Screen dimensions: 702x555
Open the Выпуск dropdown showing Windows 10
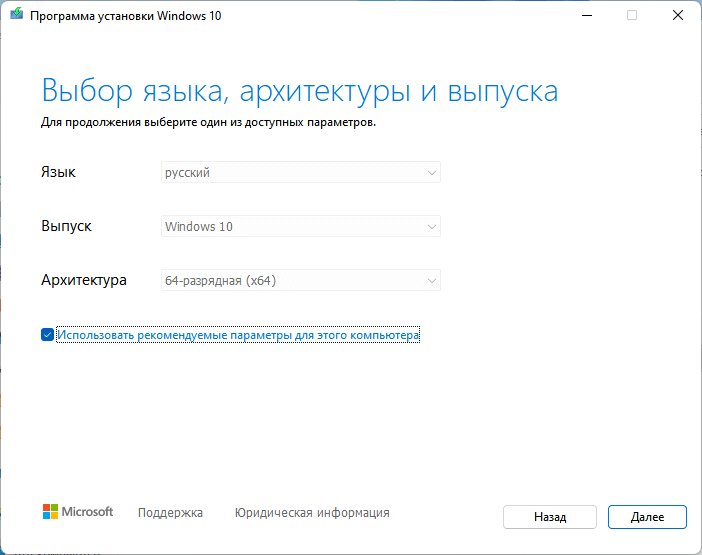[300, 226]
